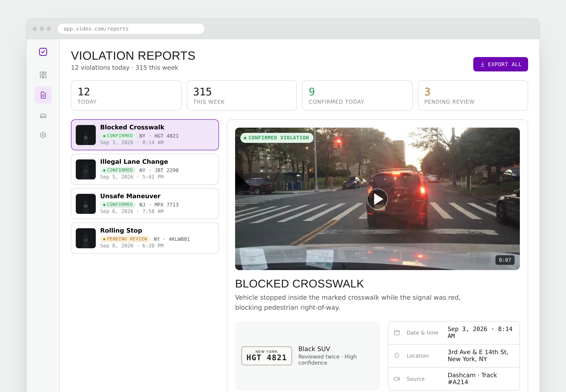
Task: Click 'Sep 6, 2026 · 7:58 AM' timestamp
Action: tap(132, 211)
